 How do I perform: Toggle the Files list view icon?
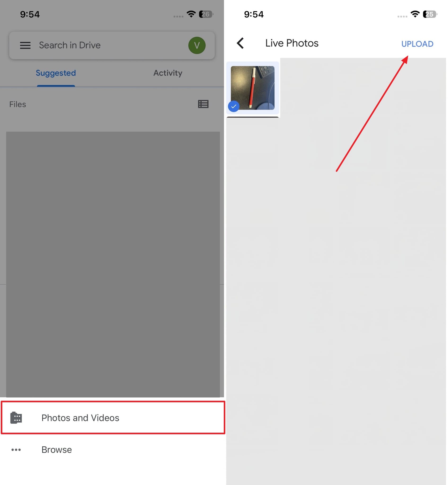(203, 104)
